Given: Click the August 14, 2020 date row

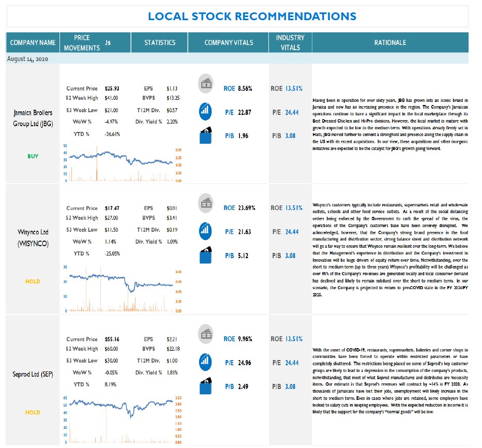Looking at the screenshot, I should click(x=237, y=58).
